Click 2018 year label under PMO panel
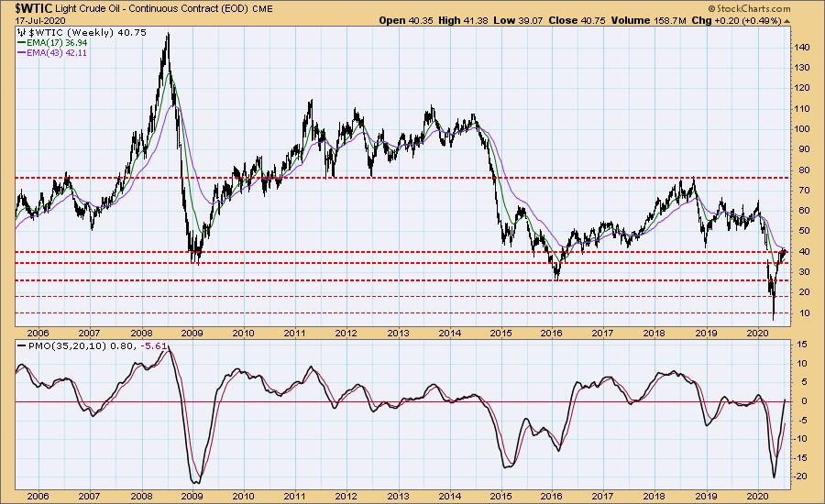 [x=654, y=496]
